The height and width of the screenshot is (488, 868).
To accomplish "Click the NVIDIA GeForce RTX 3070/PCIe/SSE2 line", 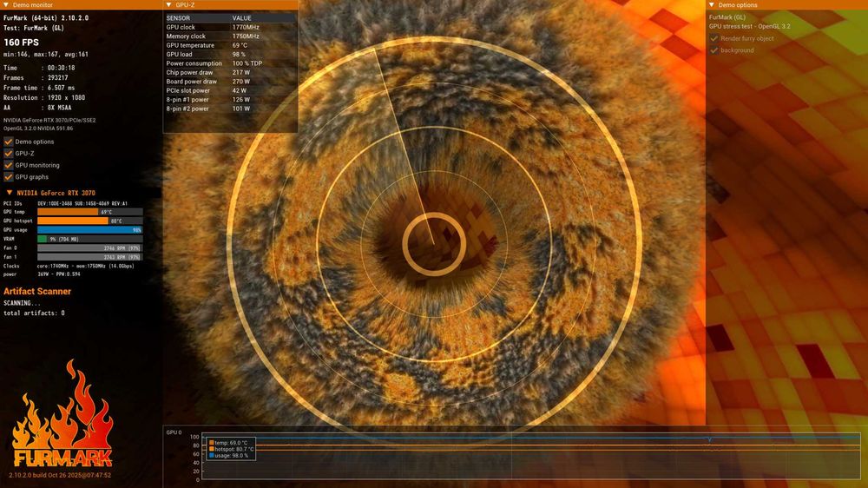I will coord(49,120).
